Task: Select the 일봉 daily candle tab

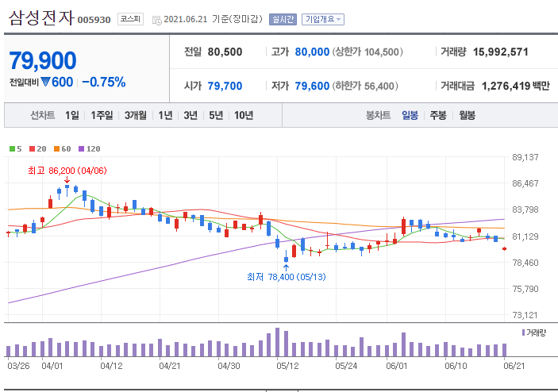Action: (410, 115)
